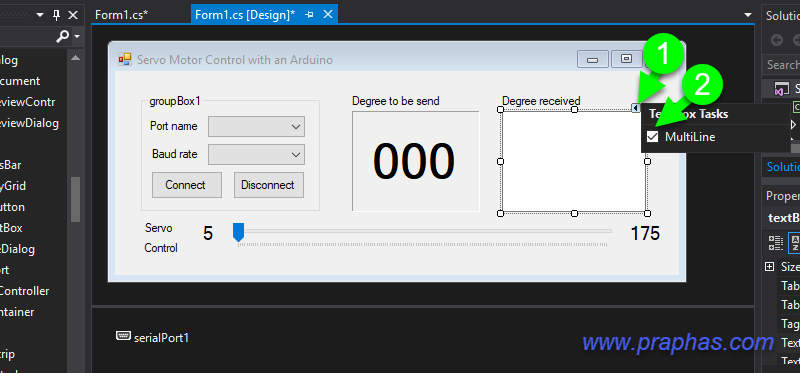The width and height of the screenshot is (800, 373).
Task: Click the toolbox search magnifier icon
Action: [x=63, y=36]
